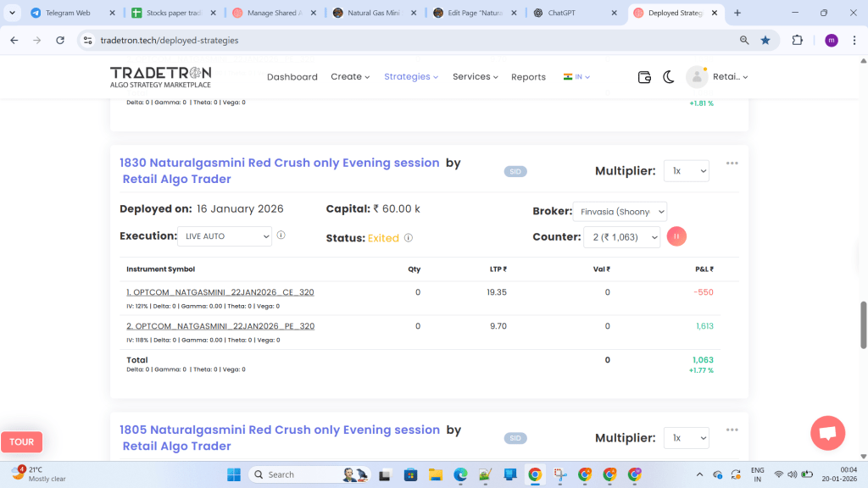Open the Execution LIVE AUTO dropdown

(x=225, y=236)
